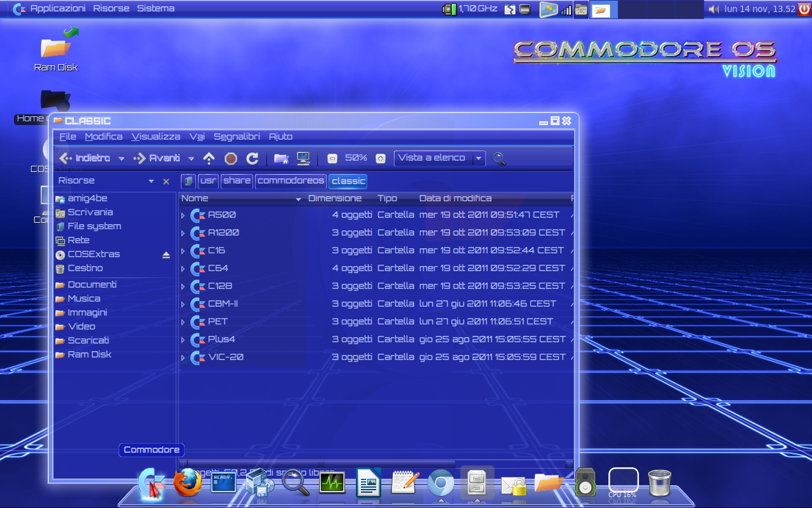This screenshot has height=508, width=812.
Task: Open the system monitor from the dock
Action: point(332,483)
